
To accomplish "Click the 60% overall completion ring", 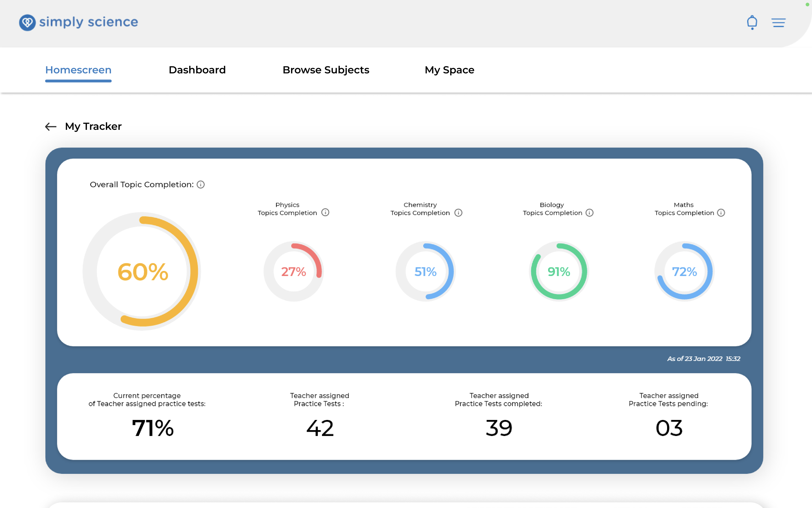I will point(142,271).
